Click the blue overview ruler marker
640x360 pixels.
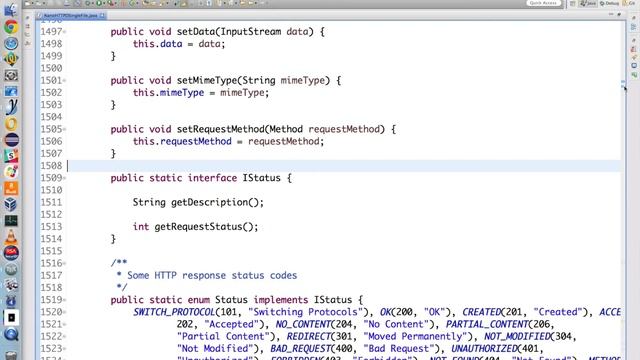623,83
